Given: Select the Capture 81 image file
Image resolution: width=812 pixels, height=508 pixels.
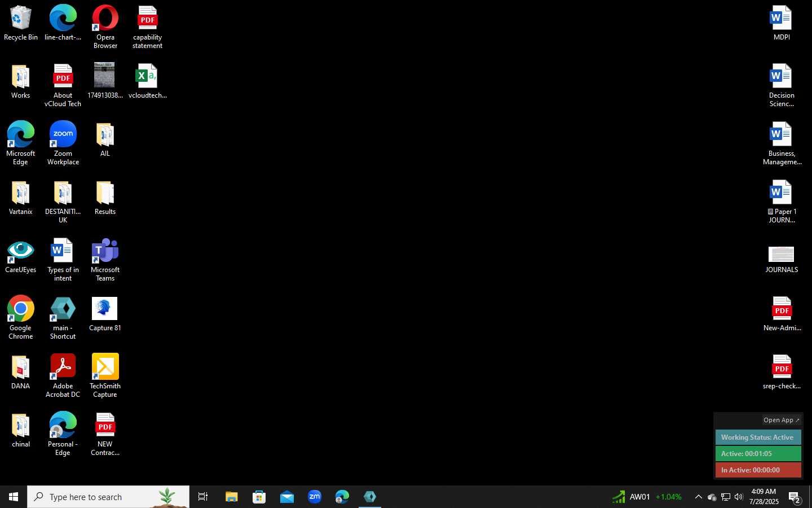Looking at the screenshot, I should point(105,314).
